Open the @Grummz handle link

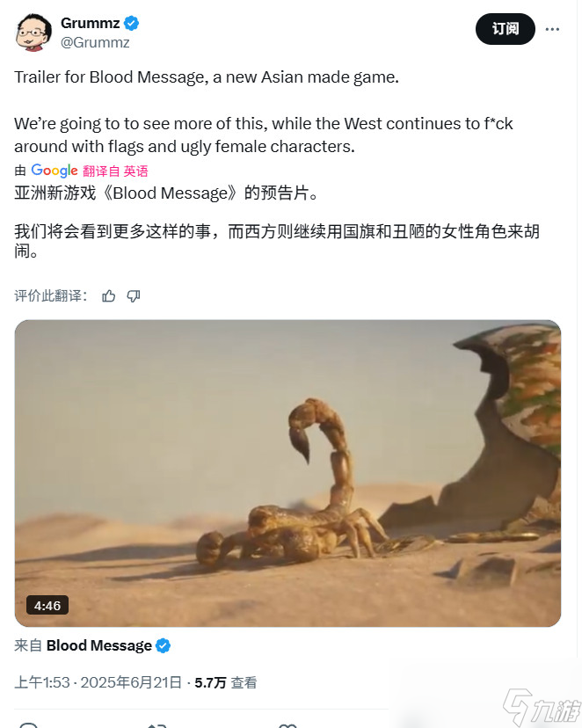[x=95, y=43]
